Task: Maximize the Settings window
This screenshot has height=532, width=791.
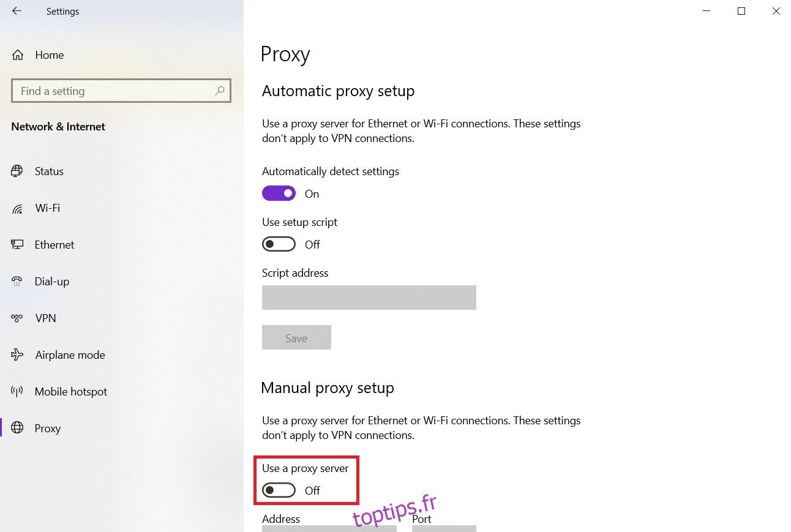Action: click(741, 11)
